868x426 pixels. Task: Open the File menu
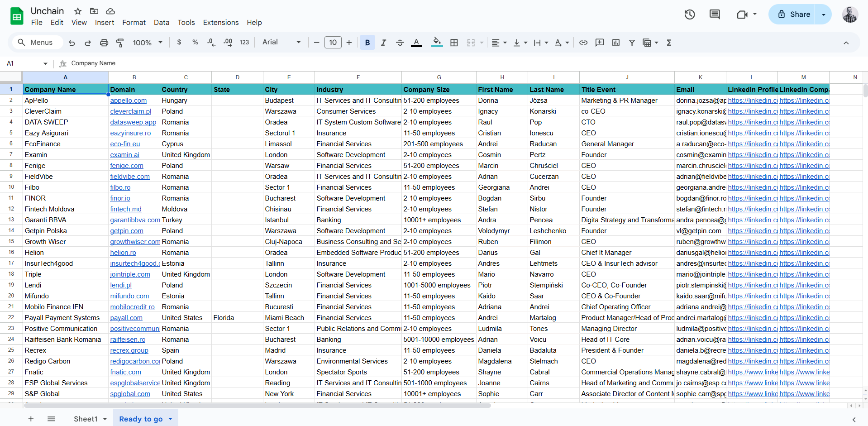pyautogui.click(x=37, y=23)
